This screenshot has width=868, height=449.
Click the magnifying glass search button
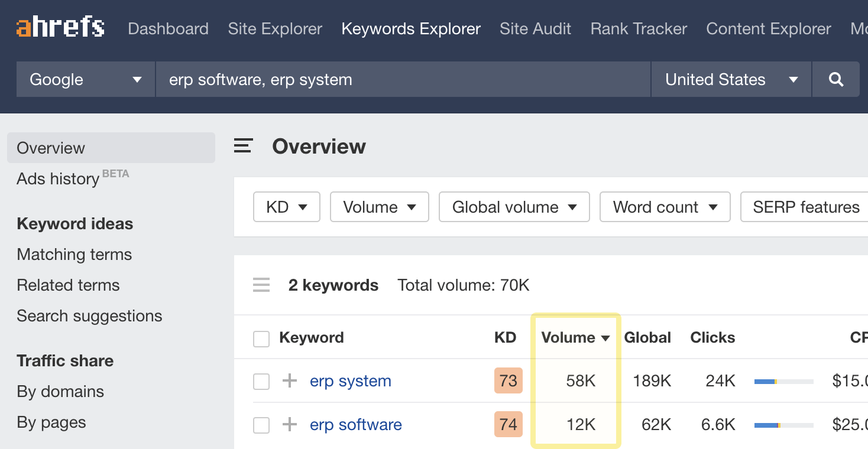pyautogui.click(x=835, y=80)
